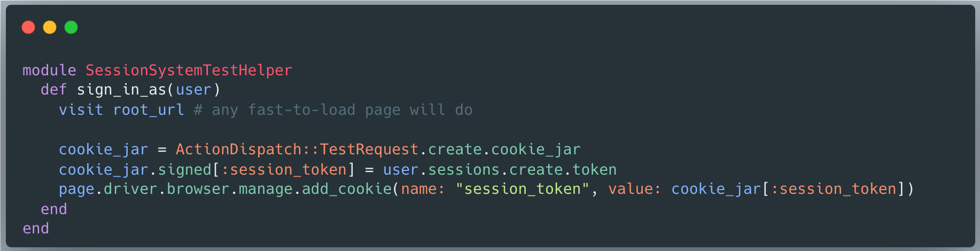980x251 pixels.
Task: Click the module keyword on first line
Action: [49, 70]
